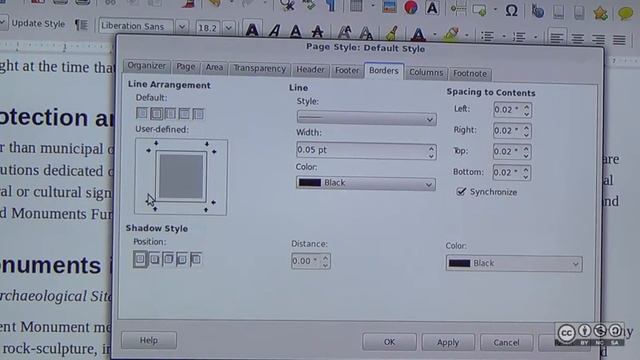Switch to the Transparency tab

(260, 69)
